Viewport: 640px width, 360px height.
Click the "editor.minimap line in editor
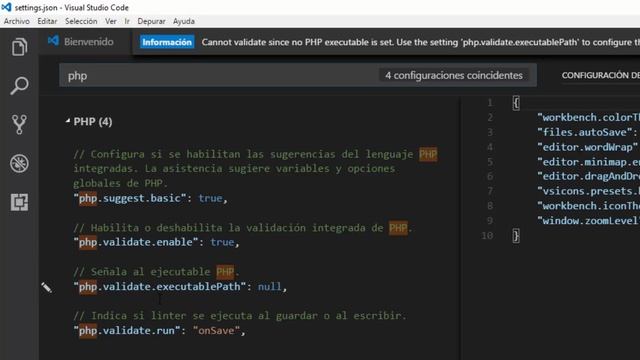588,162
